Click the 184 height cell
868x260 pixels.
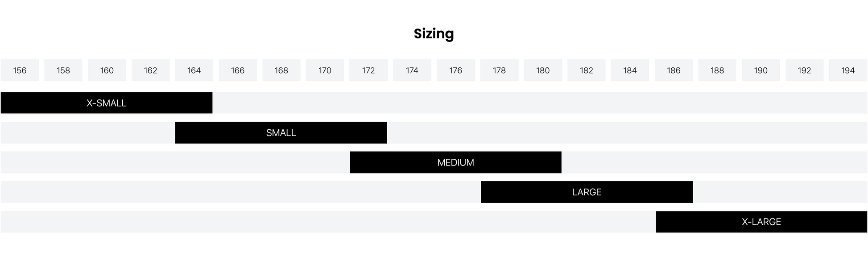tap(630, 70)
